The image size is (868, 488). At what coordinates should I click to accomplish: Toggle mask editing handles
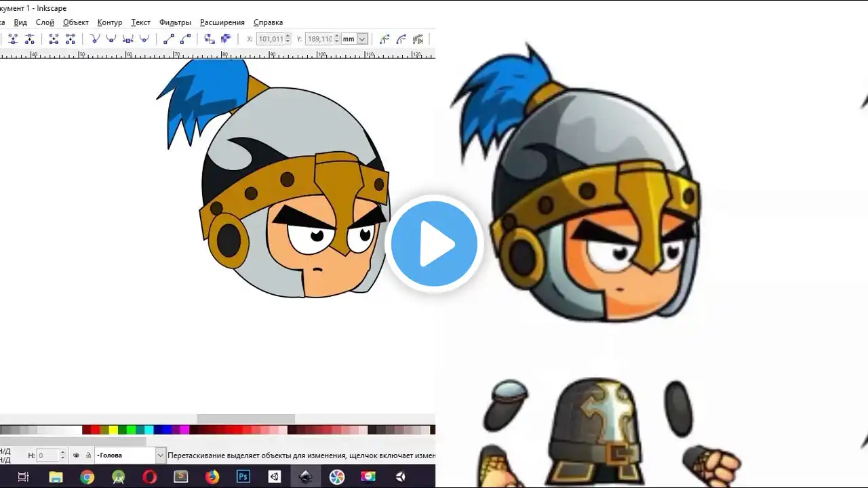click(x=401, y=39)
